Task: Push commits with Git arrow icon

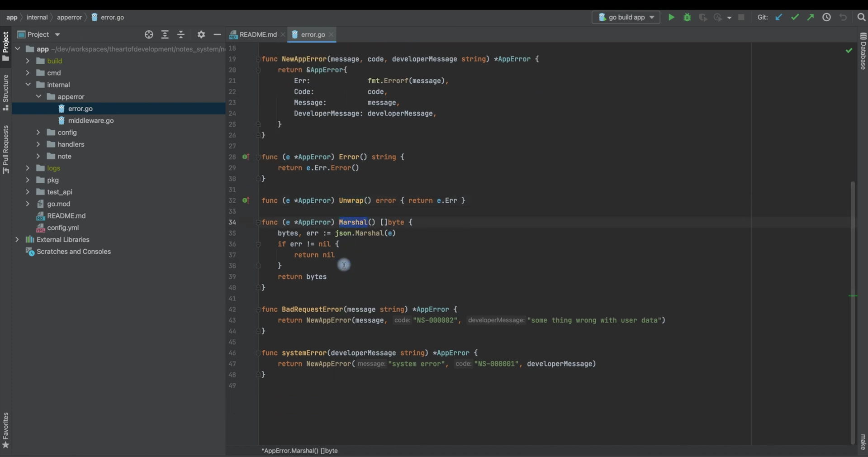Action: click(811, 17)
